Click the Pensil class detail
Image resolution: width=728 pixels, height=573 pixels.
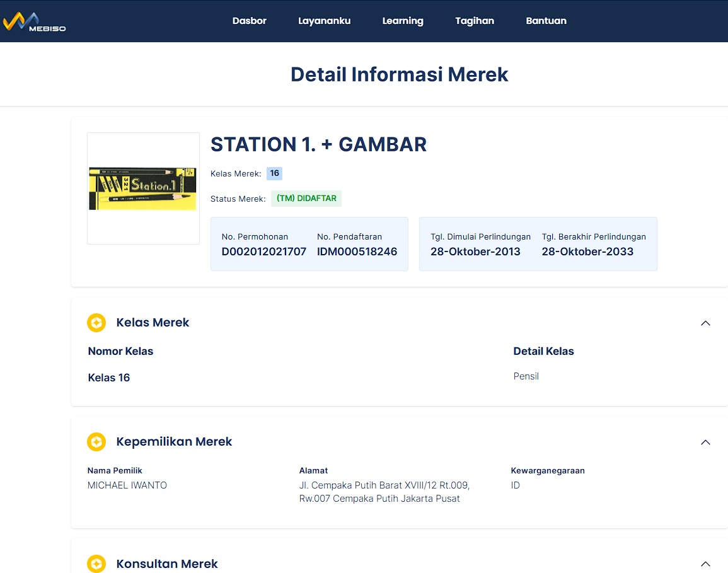click(x=526, y=376)
